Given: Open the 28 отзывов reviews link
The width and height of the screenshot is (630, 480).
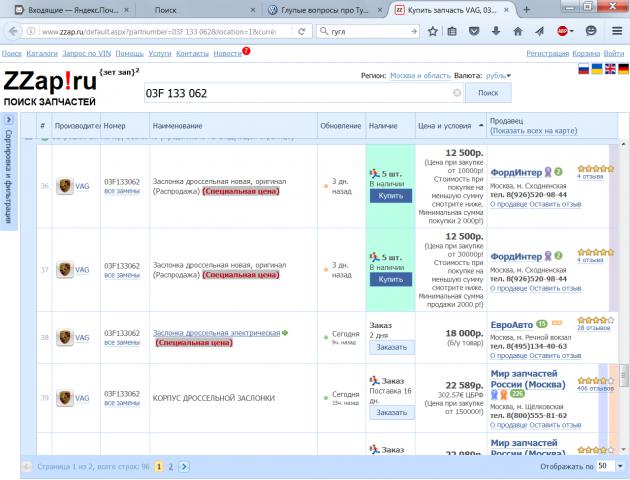Looking at the screenshot, I should click(593, 328).
